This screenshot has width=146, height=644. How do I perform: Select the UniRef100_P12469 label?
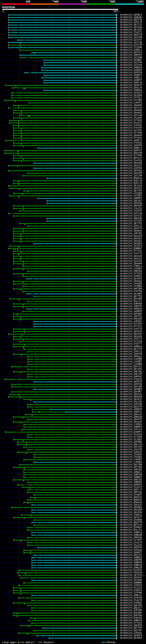pyautogui.click(x=131, y=118)
